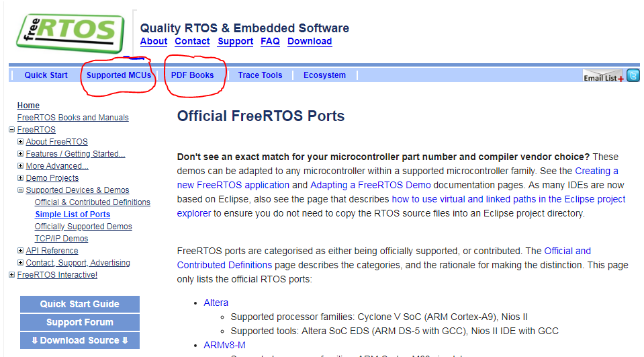Screen dimensions: 644x357
Task: Collapse Supported Devices & Demos node
Action: pos(21,190)
